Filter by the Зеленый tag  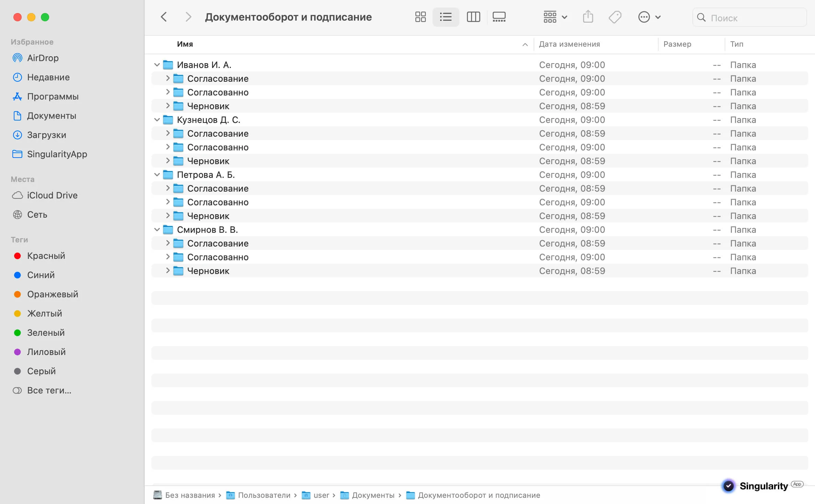click(39, 333)
